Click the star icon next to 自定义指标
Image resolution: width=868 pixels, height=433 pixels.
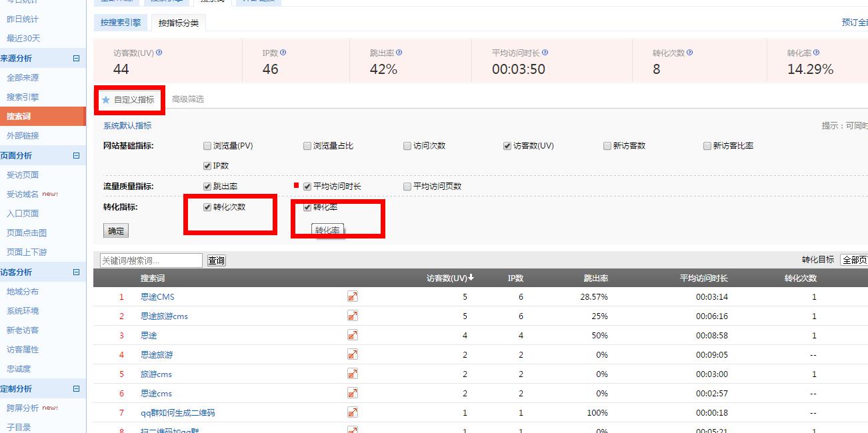pyautogui.click(x=105, y=99)
